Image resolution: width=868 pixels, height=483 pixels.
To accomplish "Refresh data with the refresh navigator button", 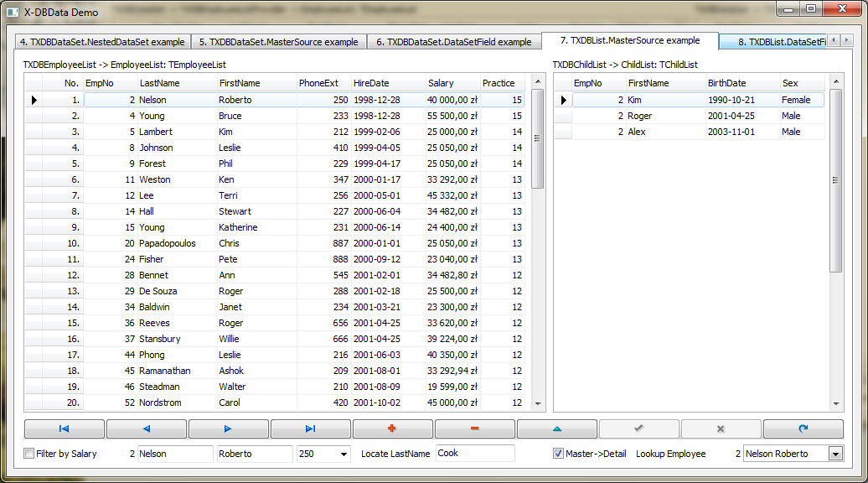I will pos(803,428).
